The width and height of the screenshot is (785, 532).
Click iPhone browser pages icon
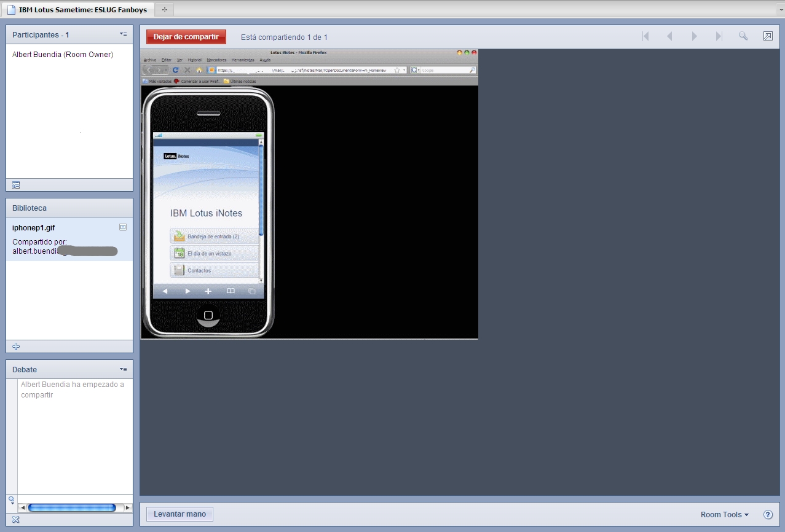click(x=251, y=291)
